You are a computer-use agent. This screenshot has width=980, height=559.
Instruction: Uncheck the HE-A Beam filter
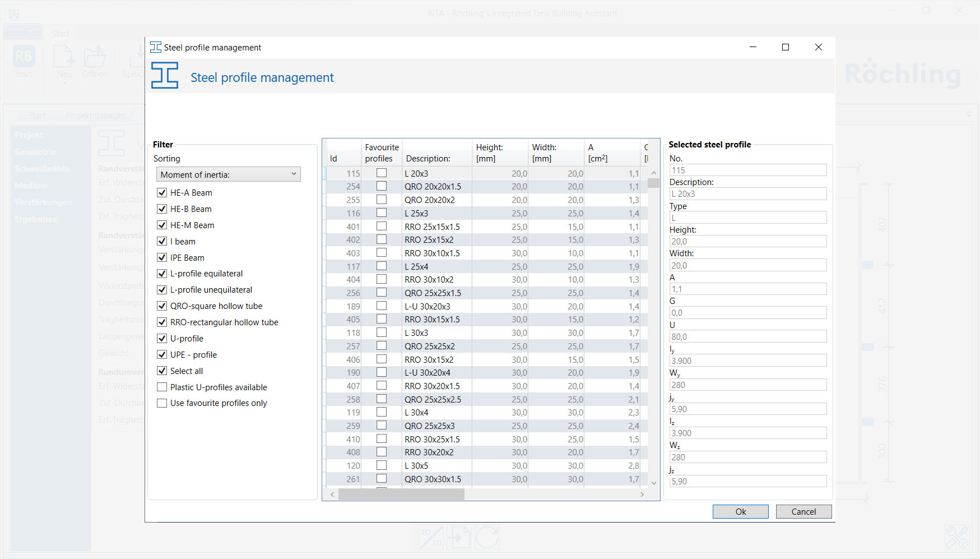tap(162, 193)
